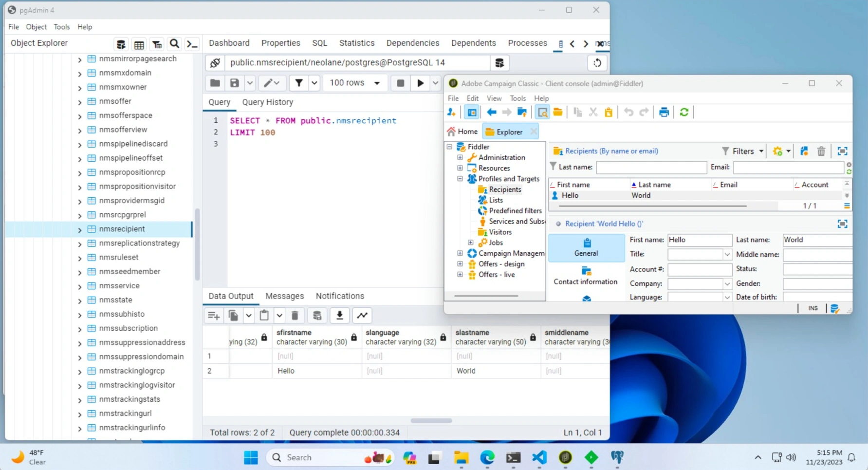Open the View menu in Adobe Campaign
This screenshot has width=868, height=470.
coord(494,98)
